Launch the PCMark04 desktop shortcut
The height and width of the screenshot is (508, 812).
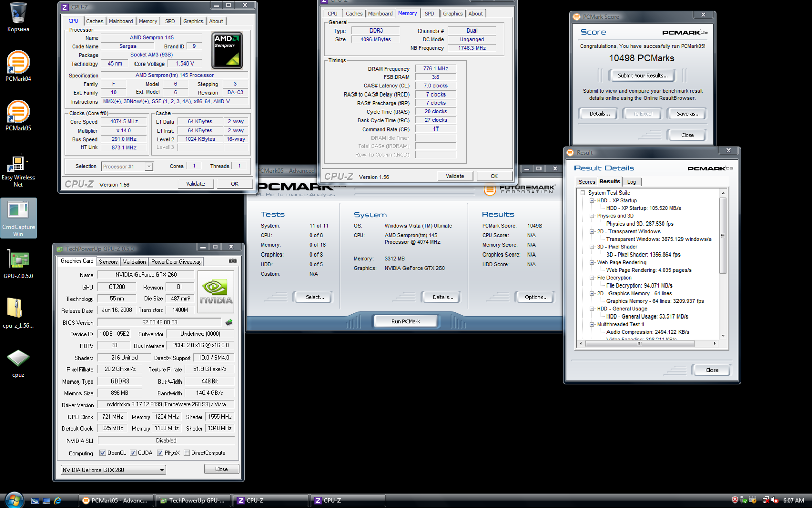pos(18,66)
